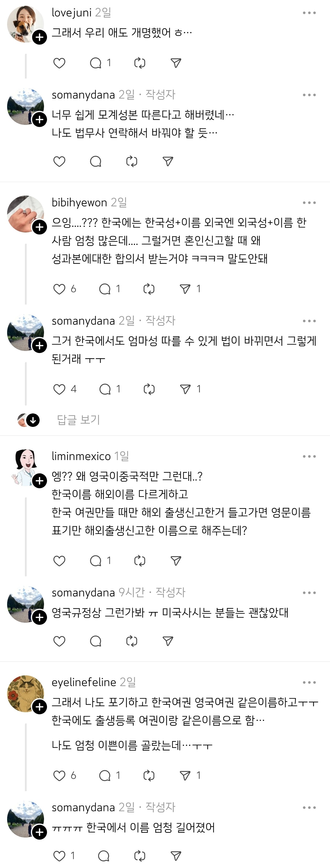Tap reply bubble on liminmexico's comment
The image size is (330, 868).
96,561
